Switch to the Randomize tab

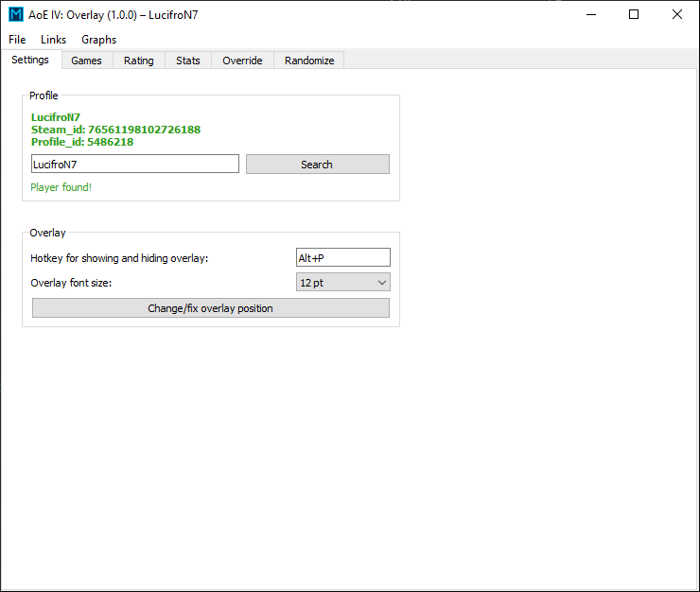pos(309,61)
